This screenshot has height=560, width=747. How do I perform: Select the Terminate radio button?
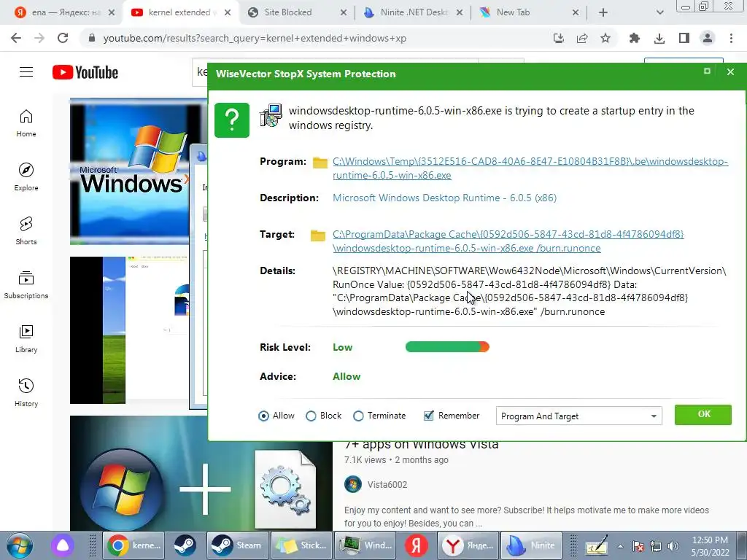pos(358,416)
